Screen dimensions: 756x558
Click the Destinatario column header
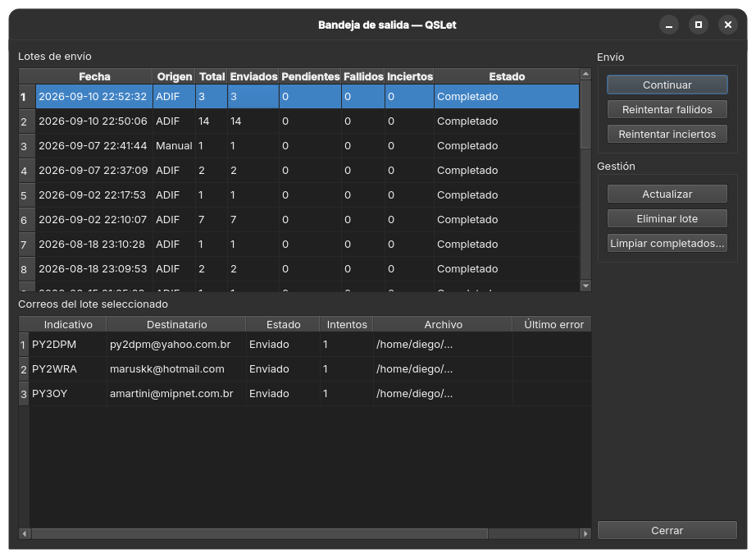click(176, 324)
